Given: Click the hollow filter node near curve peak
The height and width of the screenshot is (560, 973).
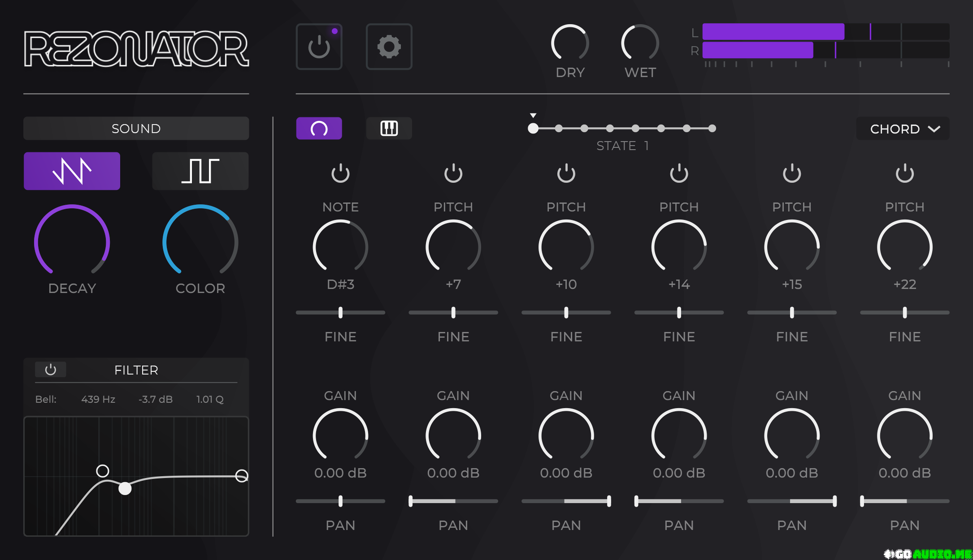Looking at the screenshot, I should [103, 471].
